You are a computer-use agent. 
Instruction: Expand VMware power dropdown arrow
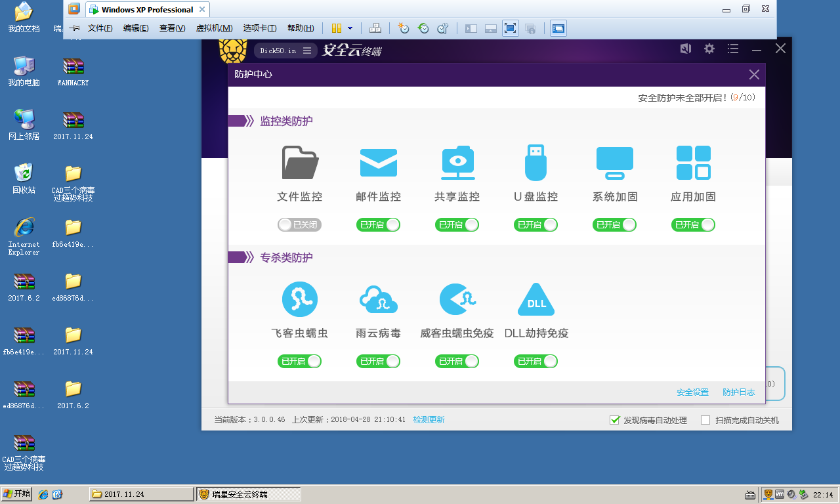click(x=350, y=28)
